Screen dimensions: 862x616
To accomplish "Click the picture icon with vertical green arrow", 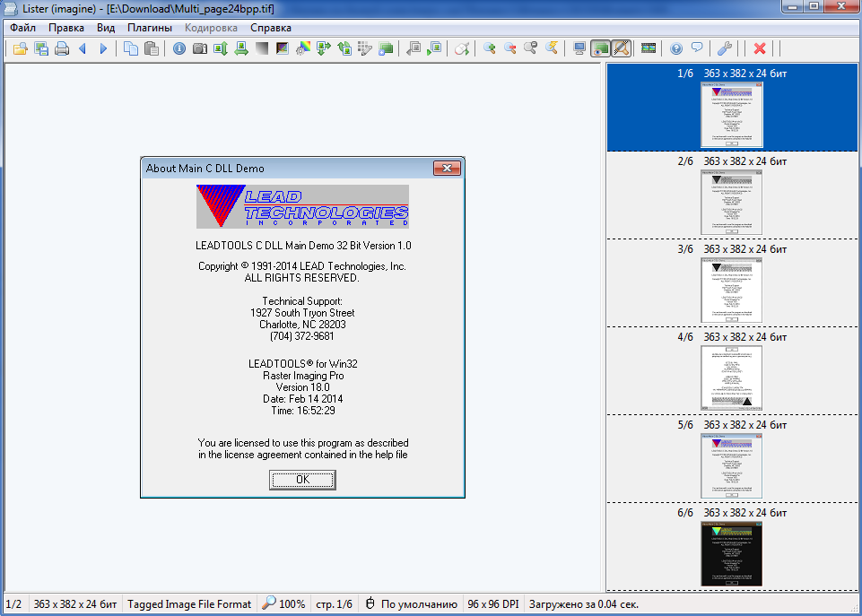I will [221, 49].
